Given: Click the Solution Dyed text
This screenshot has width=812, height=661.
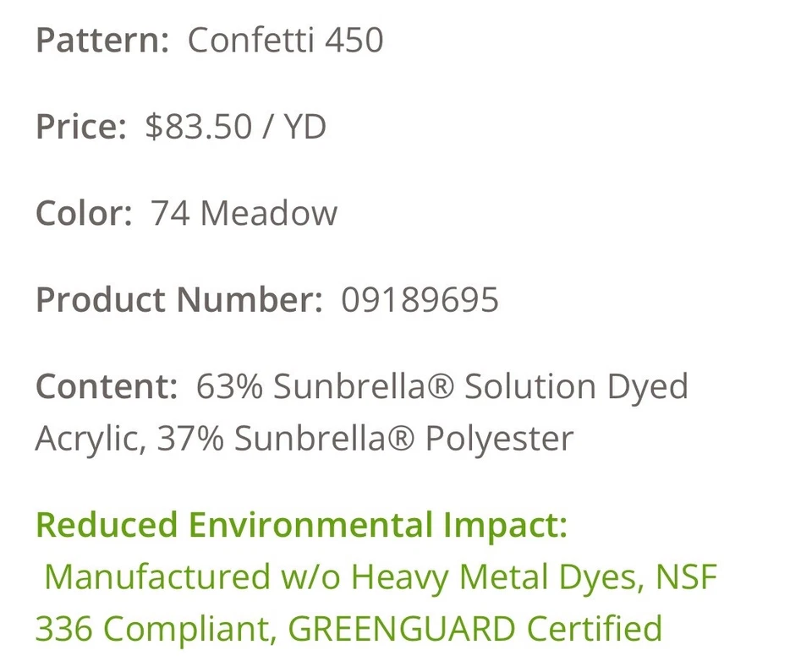Looking at the screenshot, I should click(x=577, y=387).
